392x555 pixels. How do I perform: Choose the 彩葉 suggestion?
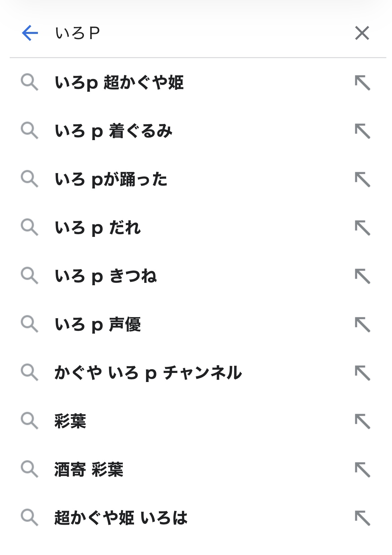coord(70,421)
